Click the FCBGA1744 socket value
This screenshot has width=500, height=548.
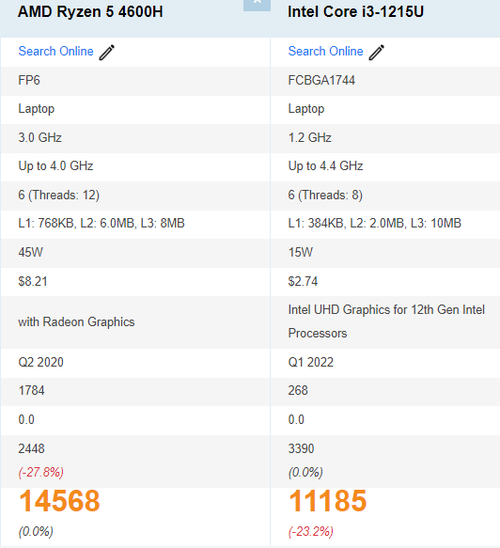(321, 80)
